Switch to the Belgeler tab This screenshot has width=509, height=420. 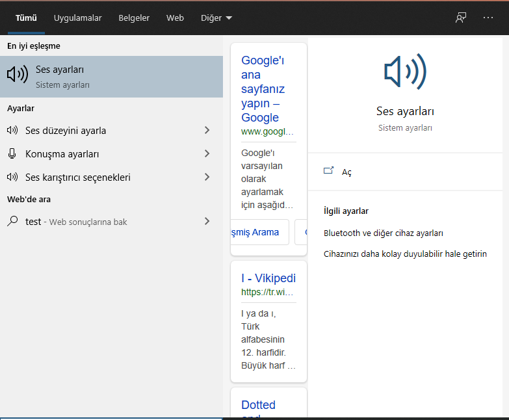pos(134,18)
